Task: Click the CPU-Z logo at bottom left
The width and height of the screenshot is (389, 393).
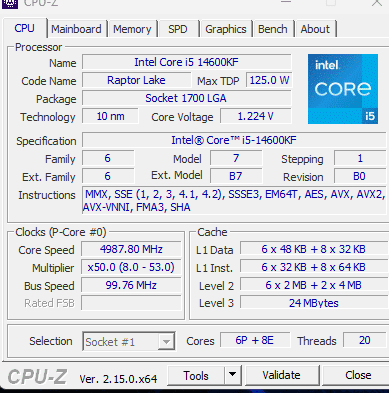Action: (37, 377)
